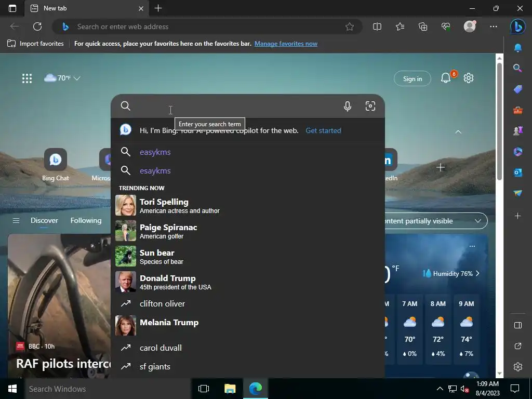The image size is (532, 399).
Task: Focus the Edge address bar
Action: pyautogui.click(x=207, y=26)
